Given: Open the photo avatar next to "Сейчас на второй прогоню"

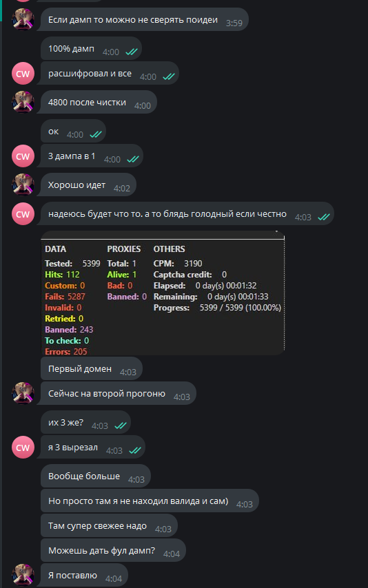Looking at the screenshot, I should click(x=23, y=393).
